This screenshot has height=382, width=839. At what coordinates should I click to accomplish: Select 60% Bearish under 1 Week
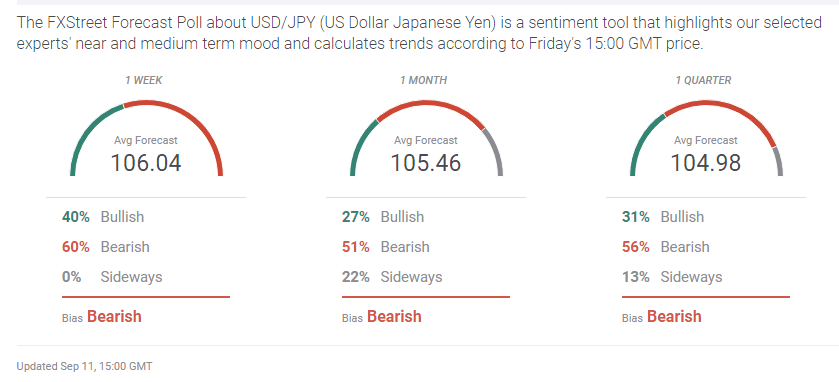point(105,247)
